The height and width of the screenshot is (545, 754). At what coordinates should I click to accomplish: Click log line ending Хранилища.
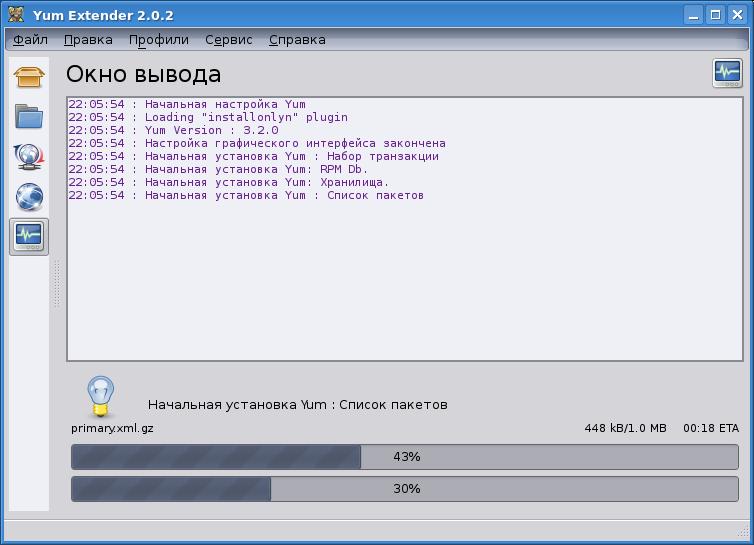(228, 182)
